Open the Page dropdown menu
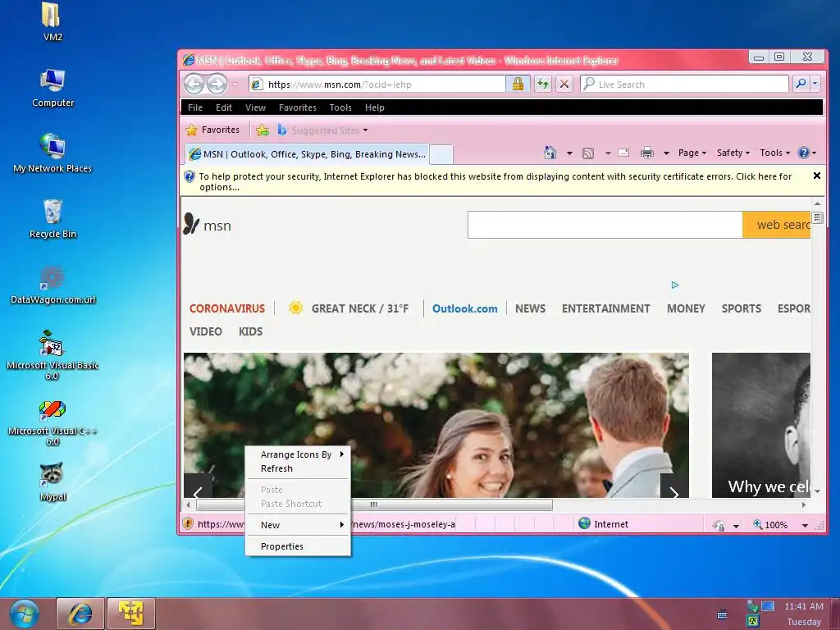The width and height of the screenshot is (840, 630). click(692, 153)
